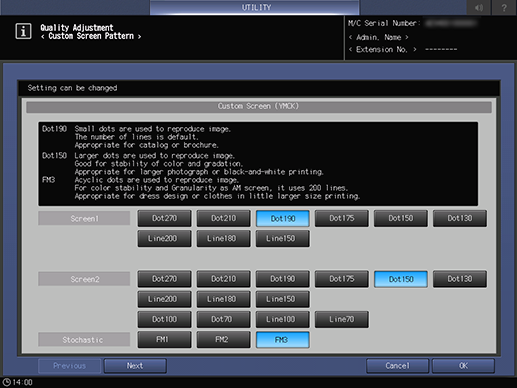Choose Dot175 for Screen2

[342, 279]
